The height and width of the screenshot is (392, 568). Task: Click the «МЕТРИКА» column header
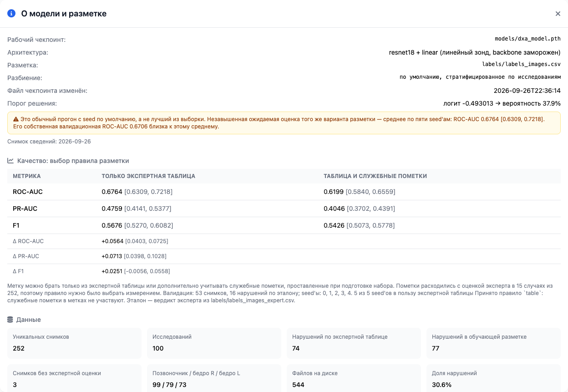(x=27, y=176)
